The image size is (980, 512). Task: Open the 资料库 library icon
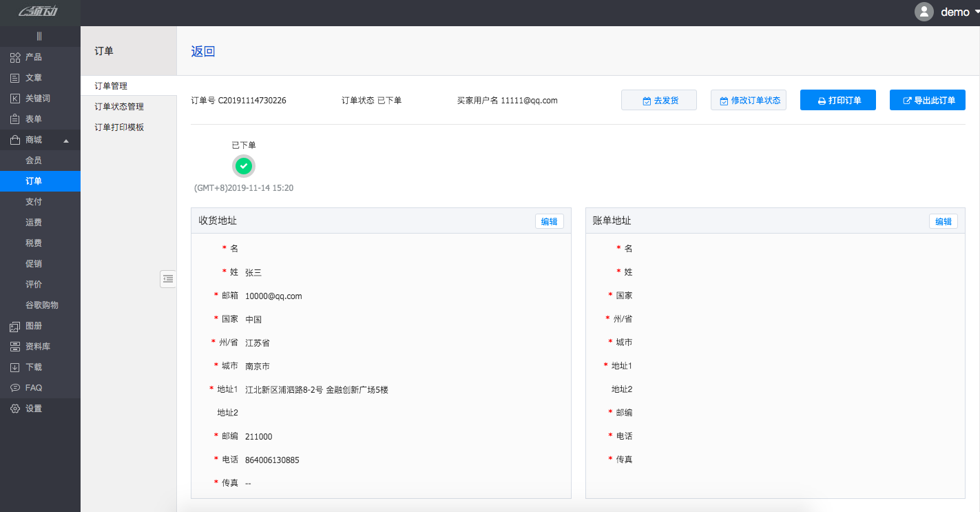(15, 347)
